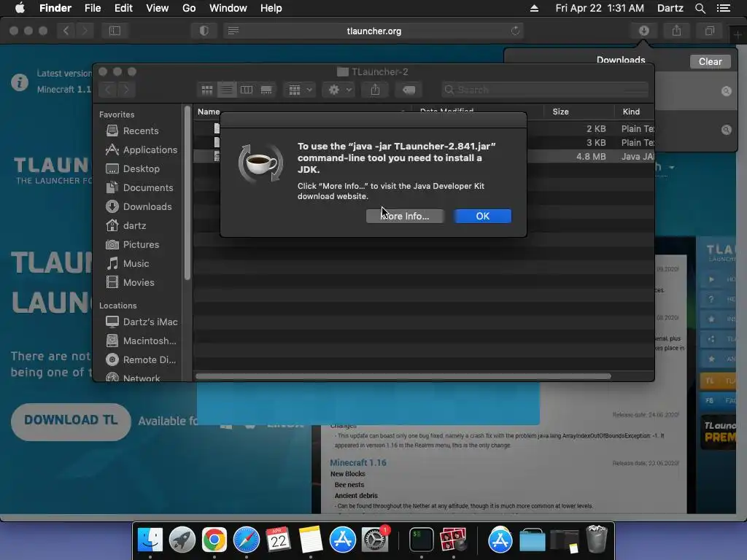Open the Apple menu

[x=20, y=8]
